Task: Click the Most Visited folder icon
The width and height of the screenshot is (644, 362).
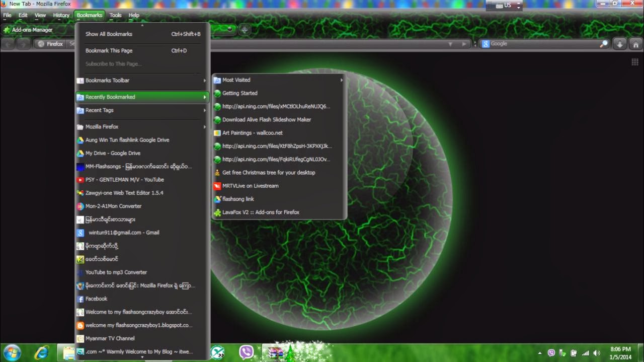Action: point(217,80)
